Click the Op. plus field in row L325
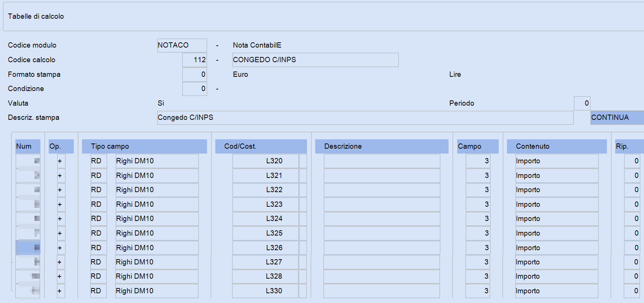The width and height of the screenshot is (644, 303). pyautogui.click(x=61, y=233)
